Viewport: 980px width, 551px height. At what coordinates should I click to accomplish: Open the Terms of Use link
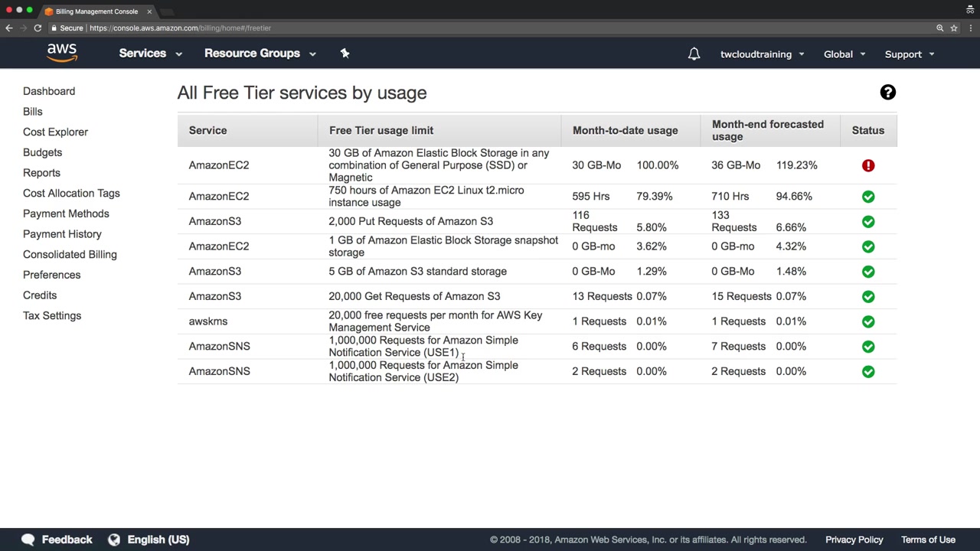tap(928, 540)
